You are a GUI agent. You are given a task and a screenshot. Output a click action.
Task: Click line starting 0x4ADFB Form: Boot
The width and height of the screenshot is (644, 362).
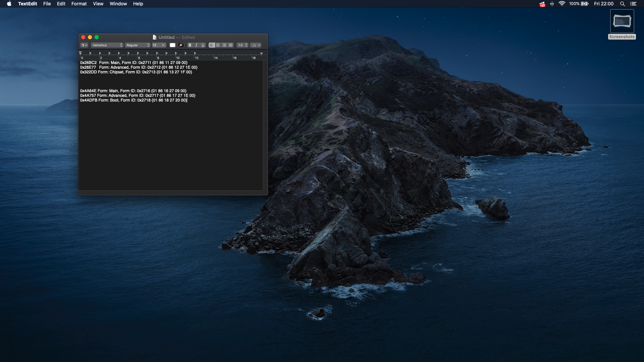133,100
